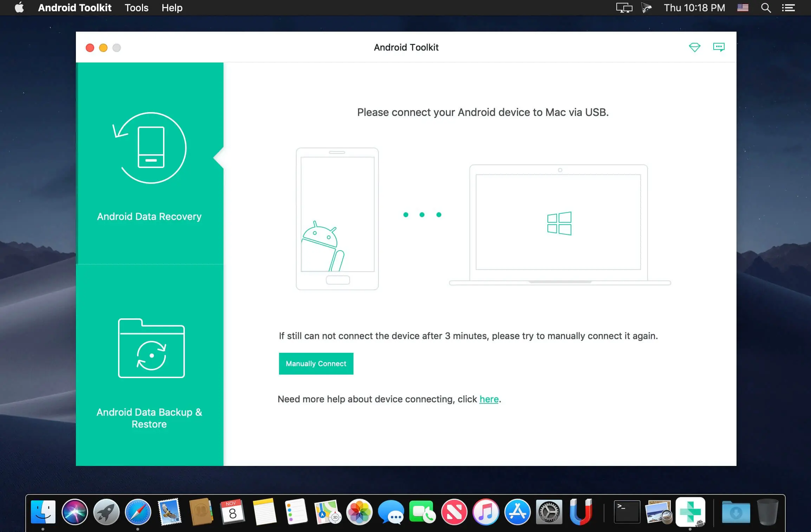
Task: Select the Android Data Recovery phone icon
Action: pos(150,148)
